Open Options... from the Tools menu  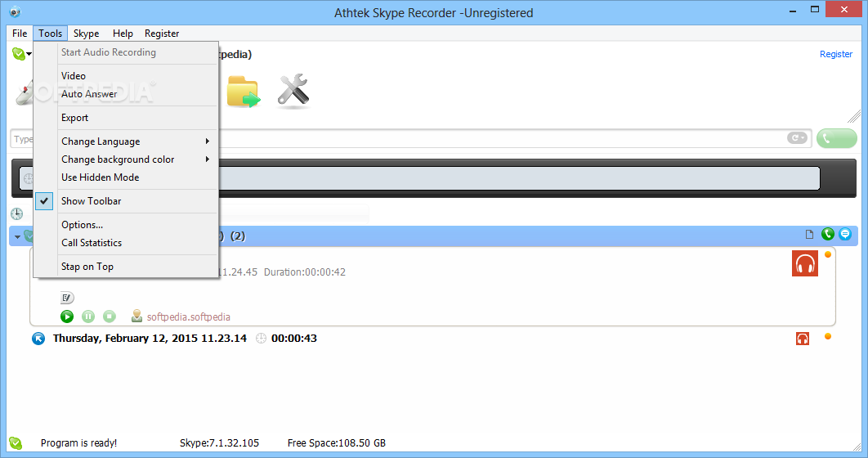pyautogui.click(x=126, y=225)
